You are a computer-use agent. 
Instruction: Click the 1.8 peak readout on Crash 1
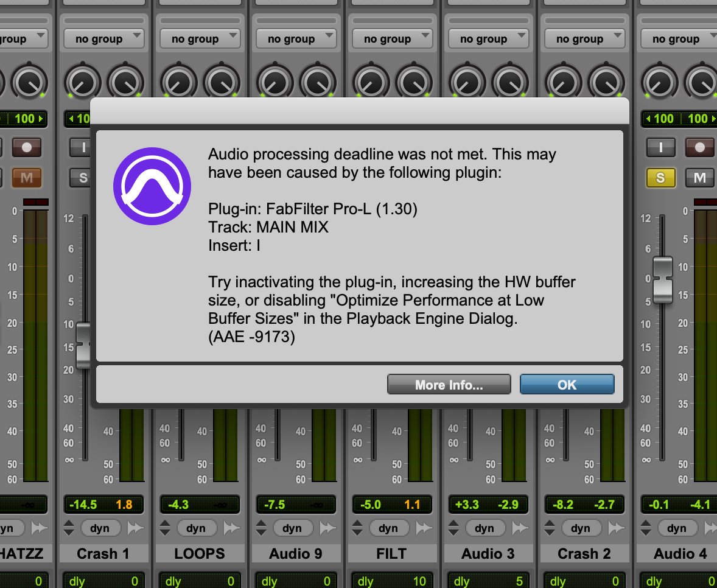pos(124,505)
